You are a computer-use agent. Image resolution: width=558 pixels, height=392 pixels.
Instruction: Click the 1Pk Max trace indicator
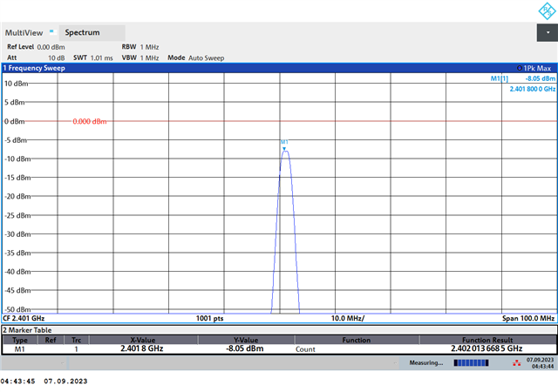[534, 68]
